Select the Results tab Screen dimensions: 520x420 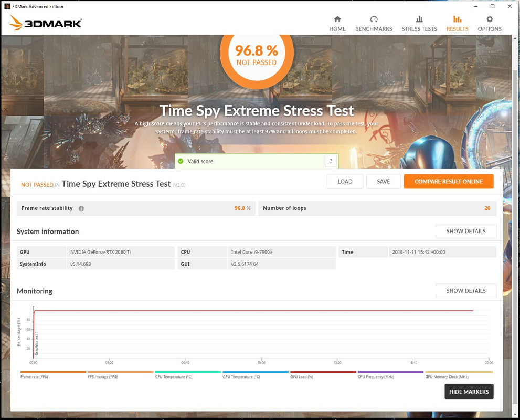click(457, 24)
